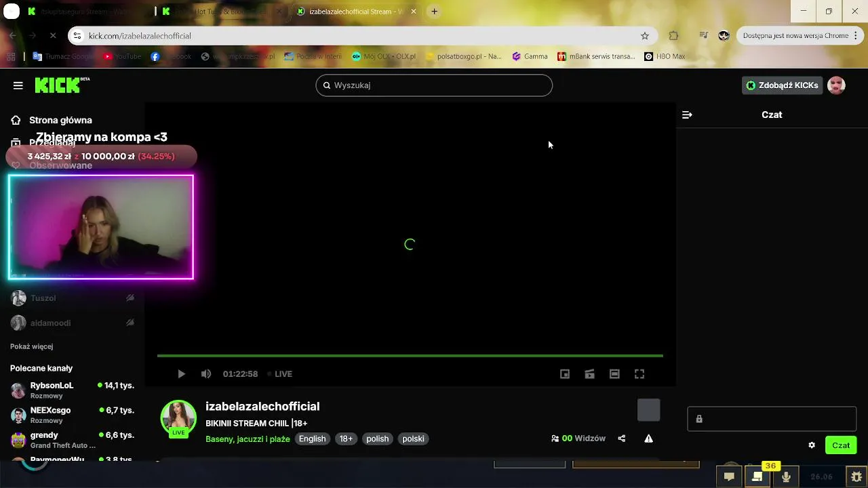Open Mój OLX bookmark
This screenshot has width=868, height=488.
click(384, 56)
